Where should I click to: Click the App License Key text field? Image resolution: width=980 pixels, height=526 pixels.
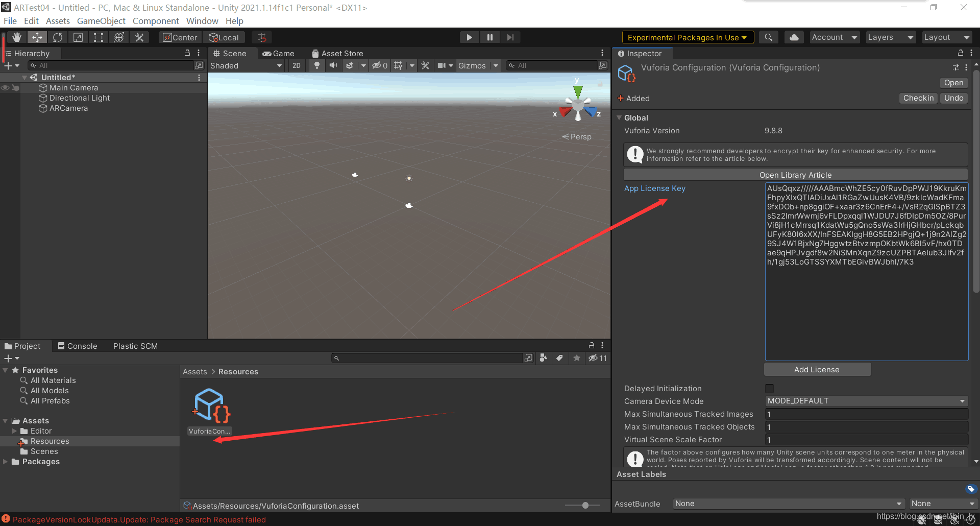[866, 272]
